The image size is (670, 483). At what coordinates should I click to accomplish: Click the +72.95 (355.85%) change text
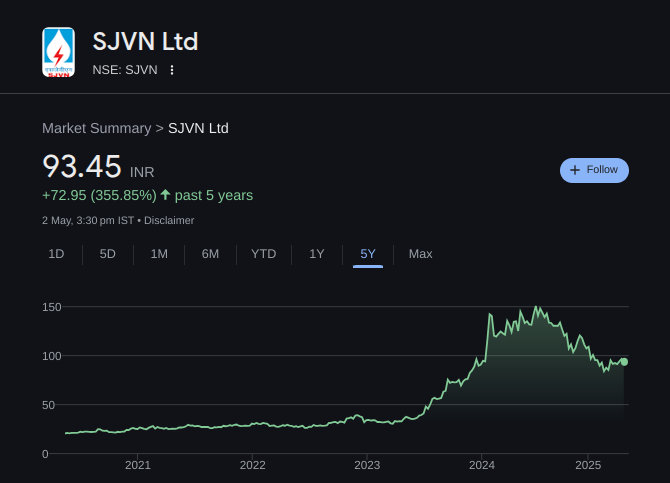coord(99,195)
